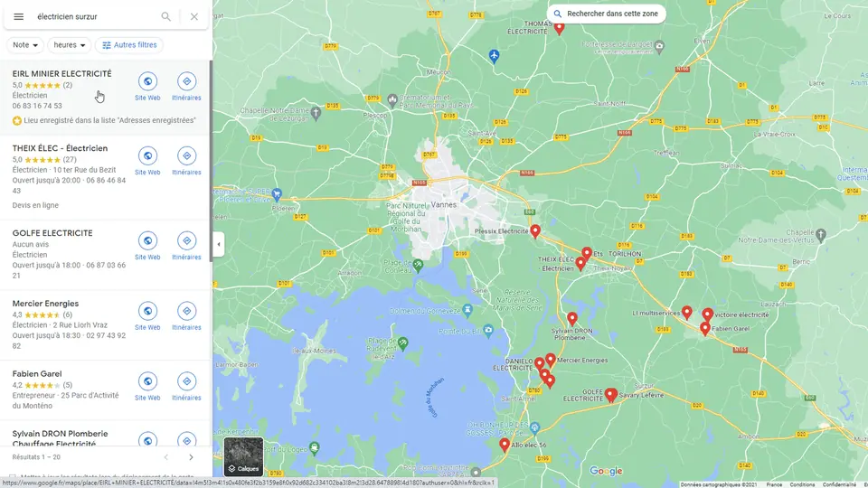
Task: Select EIRL MINIER ELECTRICITÉ result title
Action: click(x=62, y=73)
